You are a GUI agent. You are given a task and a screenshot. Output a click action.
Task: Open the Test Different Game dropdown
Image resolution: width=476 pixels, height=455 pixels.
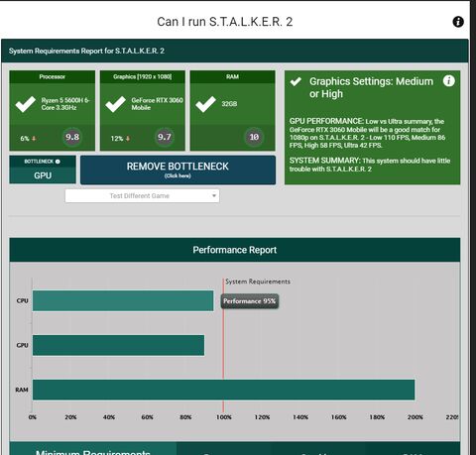[x=142, y=196]
